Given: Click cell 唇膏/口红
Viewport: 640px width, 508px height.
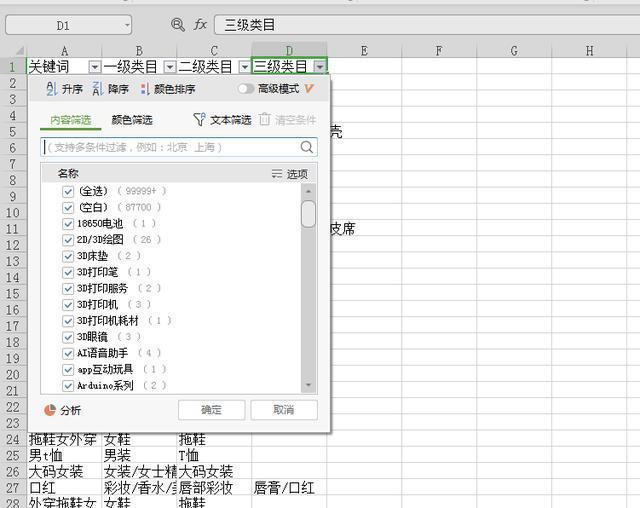Looking at the screenshot, I should [289, 488].
